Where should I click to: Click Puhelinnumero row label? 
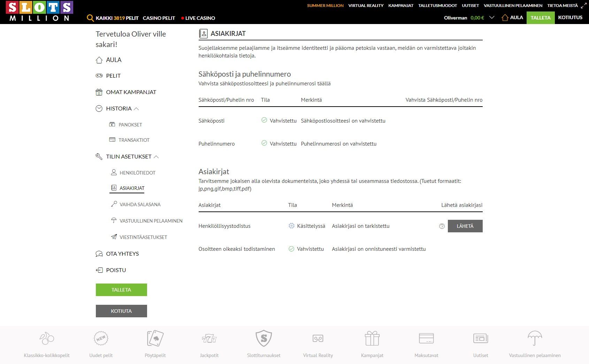click(x=216, y=144)
